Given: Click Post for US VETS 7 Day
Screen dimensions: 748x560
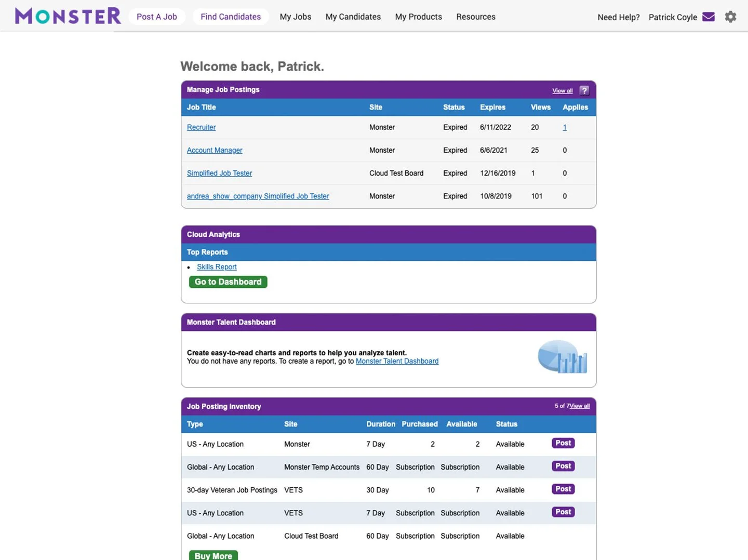Looking at the screenshot, I should tap(563, 512).
